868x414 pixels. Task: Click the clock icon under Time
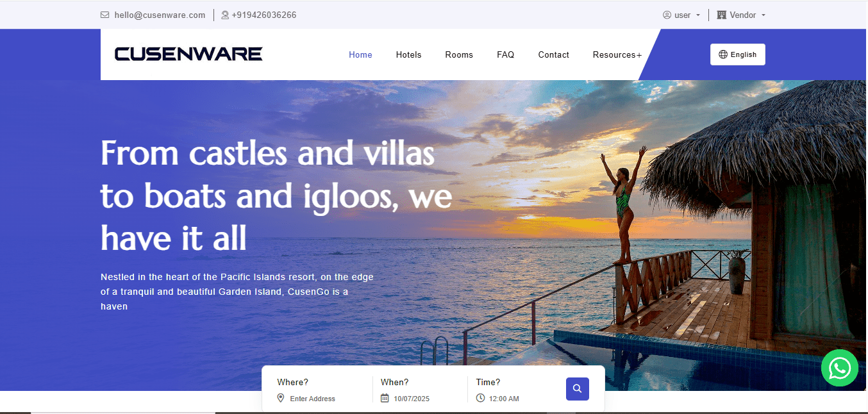tap(481, 398)
